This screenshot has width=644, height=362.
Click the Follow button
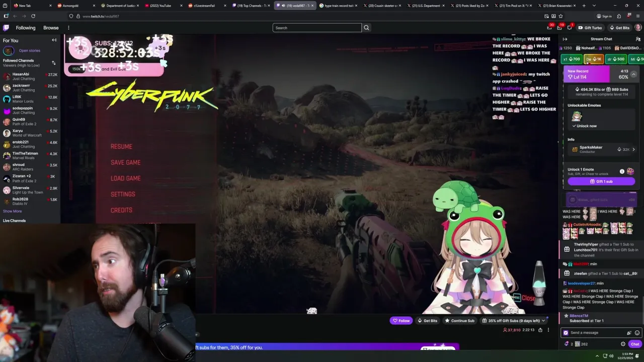pyautogui.click(x=401, y=321)
